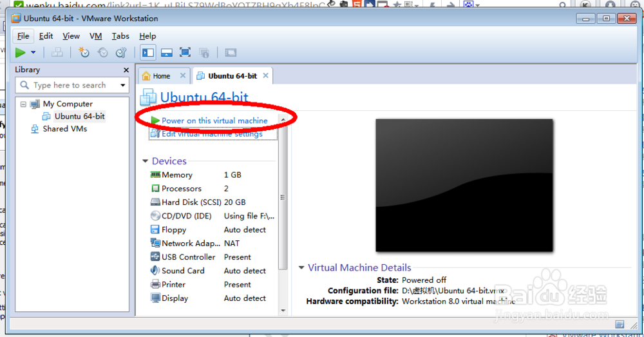Click the Memory chip icon
The image size is (644, 337).
[155, 175]
